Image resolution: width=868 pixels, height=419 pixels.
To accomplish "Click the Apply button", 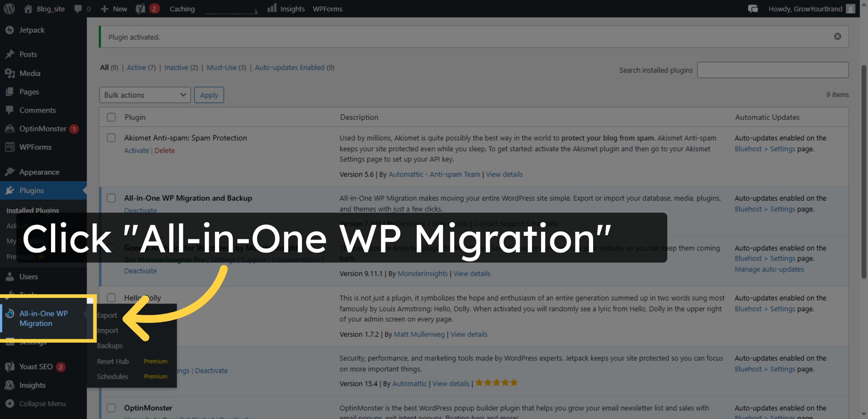I will pyautogui.click(x=209, y=95).
